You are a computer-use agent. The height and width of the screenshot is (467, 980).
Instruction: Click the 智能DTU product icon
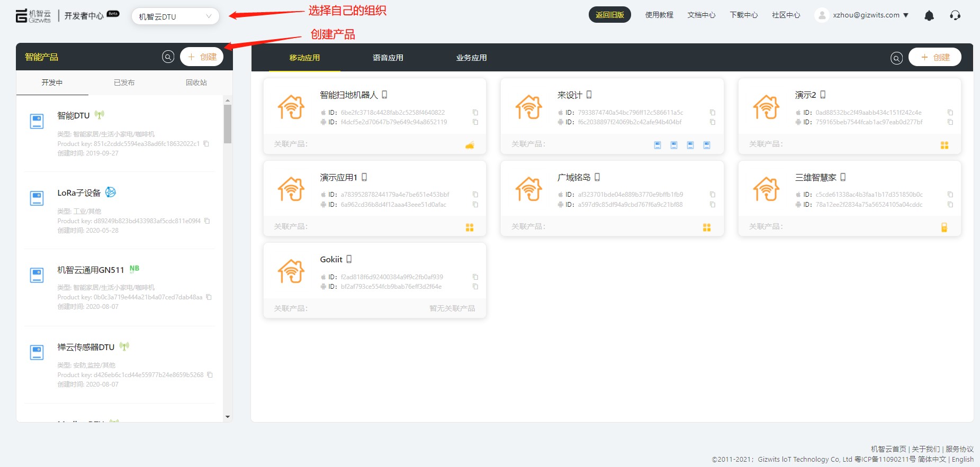[37, 121]
